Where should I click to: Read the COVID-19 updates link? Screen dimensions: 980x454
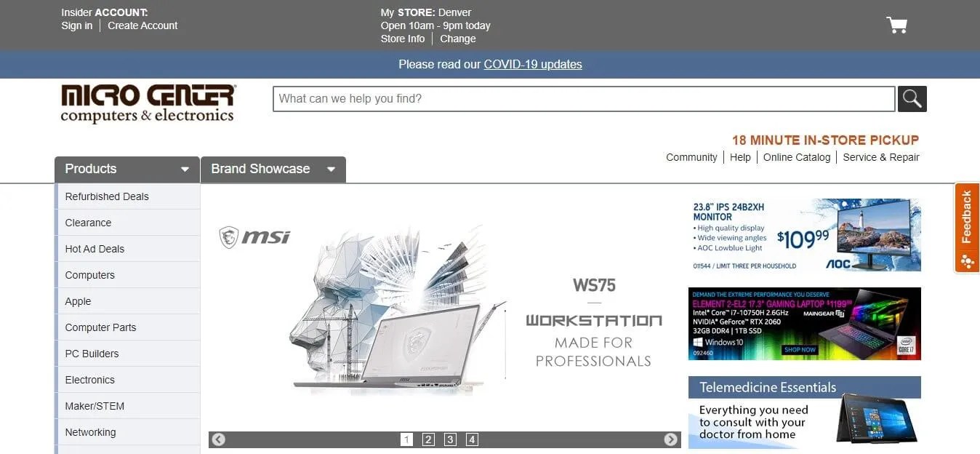[533, 64]
